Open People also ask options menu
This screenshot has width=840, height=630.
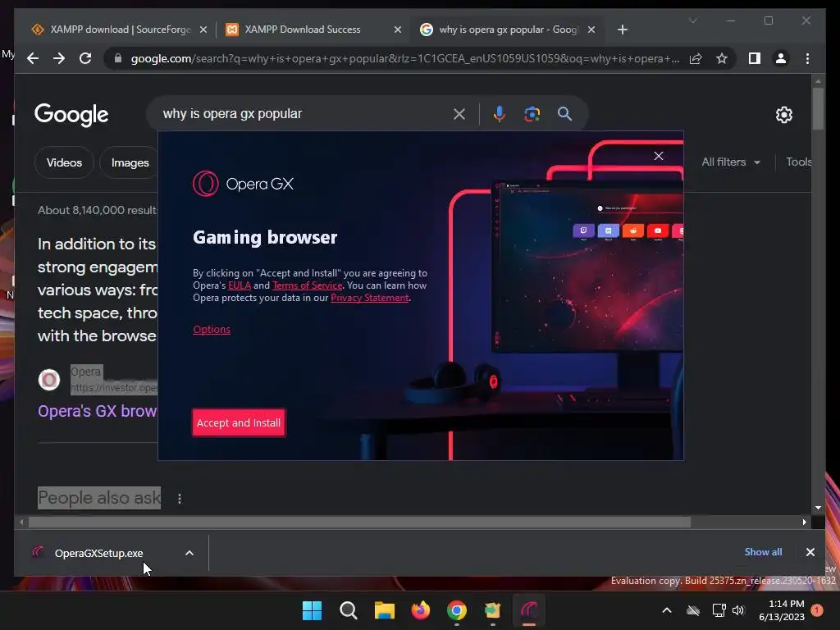point(180,499)
